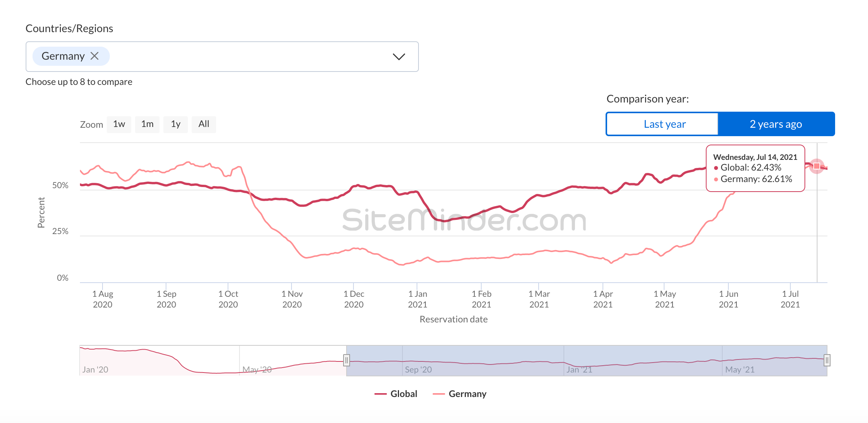Click the Choose up to 8 to compare hint
This screenshot has height=423, width=868.
point(79,82)
